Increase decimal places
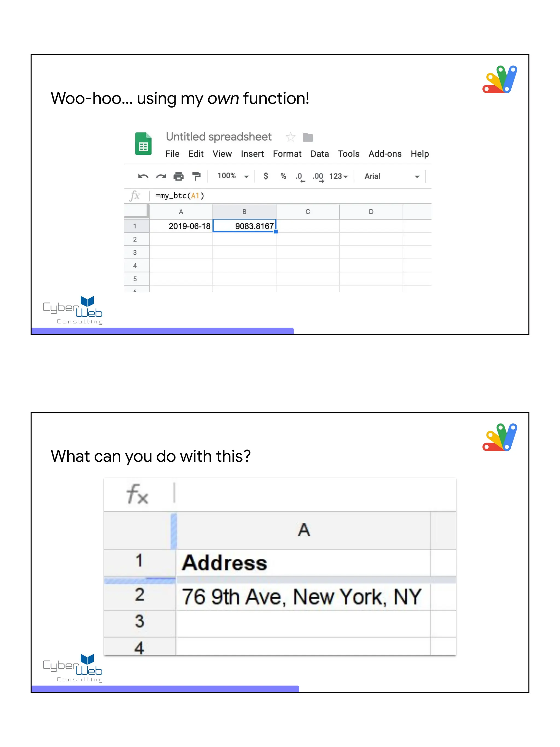The width and height of the screenshot is (560, 747). point(318,177)
